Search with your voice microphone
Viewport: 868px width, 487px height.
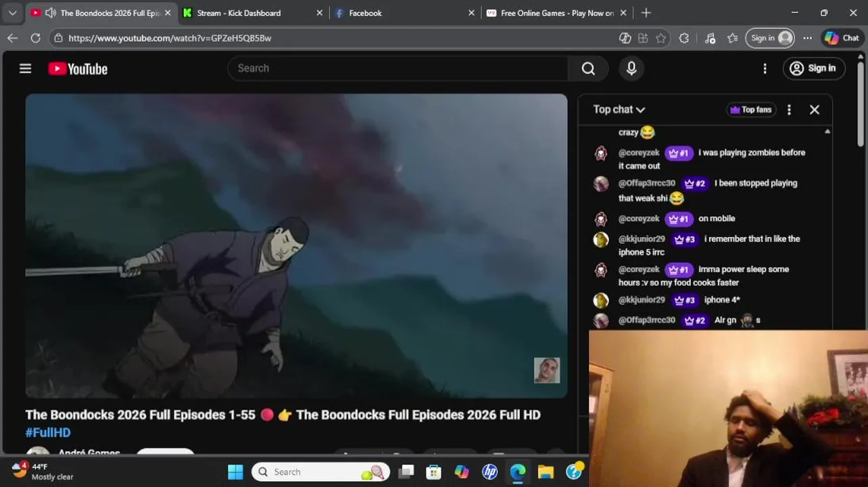(631, 68)
